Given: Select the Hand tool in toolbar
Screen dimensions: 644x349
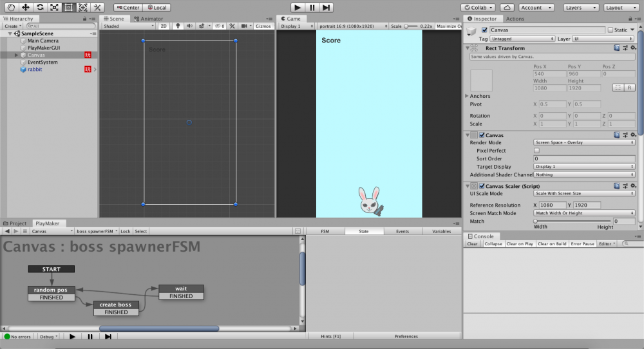Looking at the screenshot, I should (11, 7).
